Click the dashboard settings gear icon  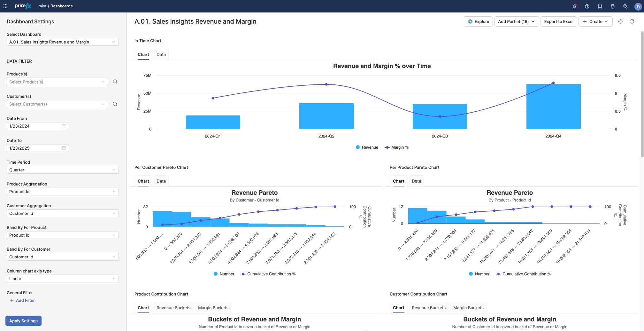[x=620, y=21]
